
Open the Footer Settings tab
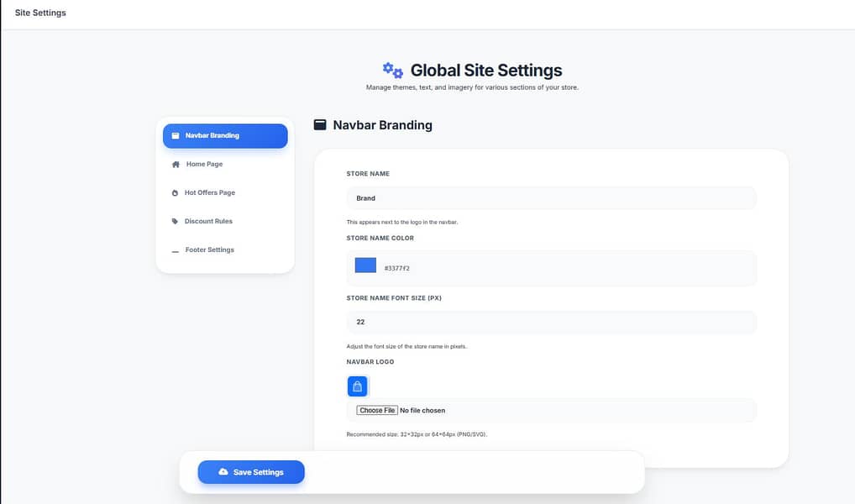[x=225, y=249]
